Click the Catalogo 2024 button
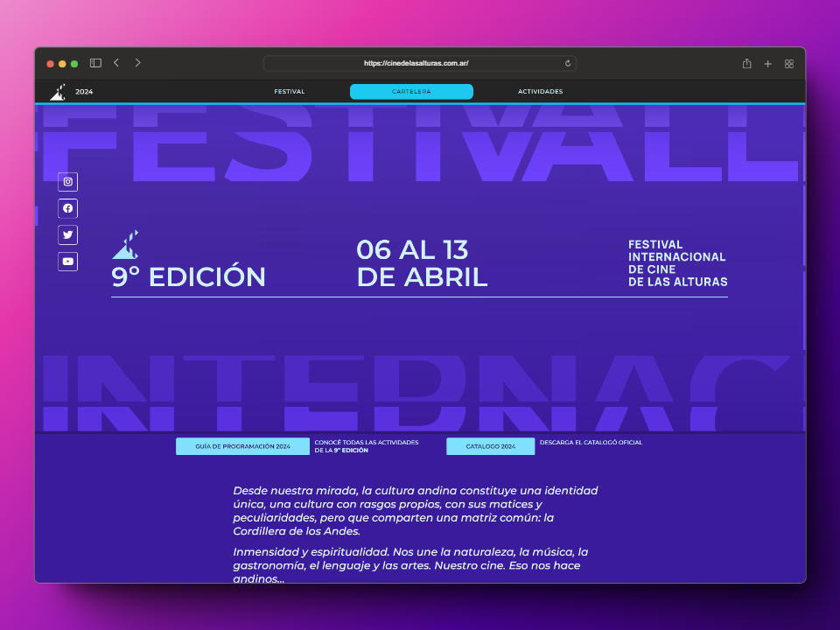The height and width of the screenshot is (630, 840). click(x=490, y=446)
